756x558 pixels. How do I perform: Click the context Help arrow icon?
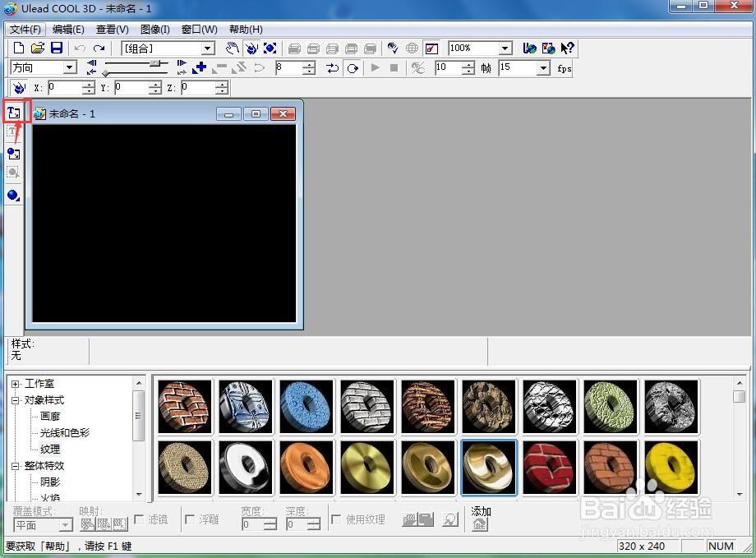567,48
